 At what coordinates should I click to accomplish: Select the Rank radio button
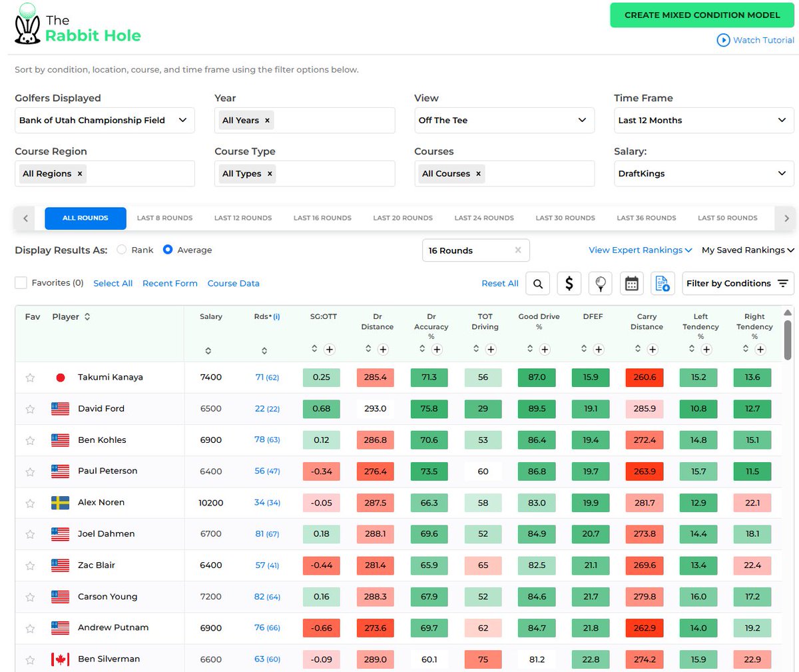pyautogui.click(x=121, y=250)
